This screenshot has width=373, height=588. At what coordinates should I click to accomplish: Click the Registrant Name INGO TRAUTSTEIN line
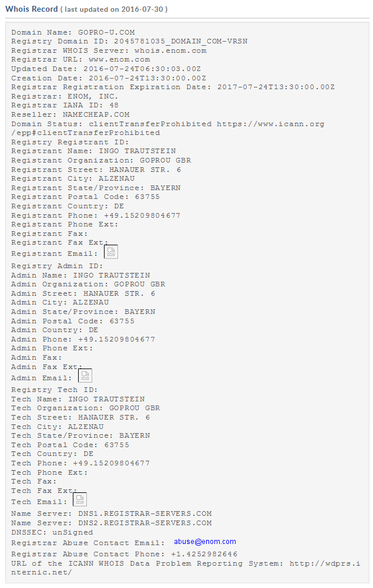tap(93, 151)
